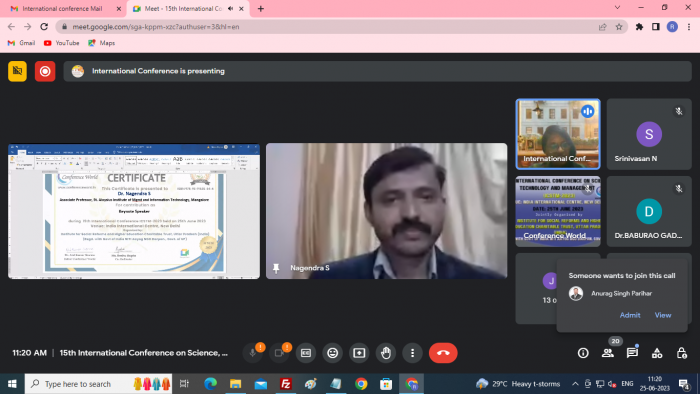
Task: Expand Chrome tab search chevron
Action: tap(617, 8)
